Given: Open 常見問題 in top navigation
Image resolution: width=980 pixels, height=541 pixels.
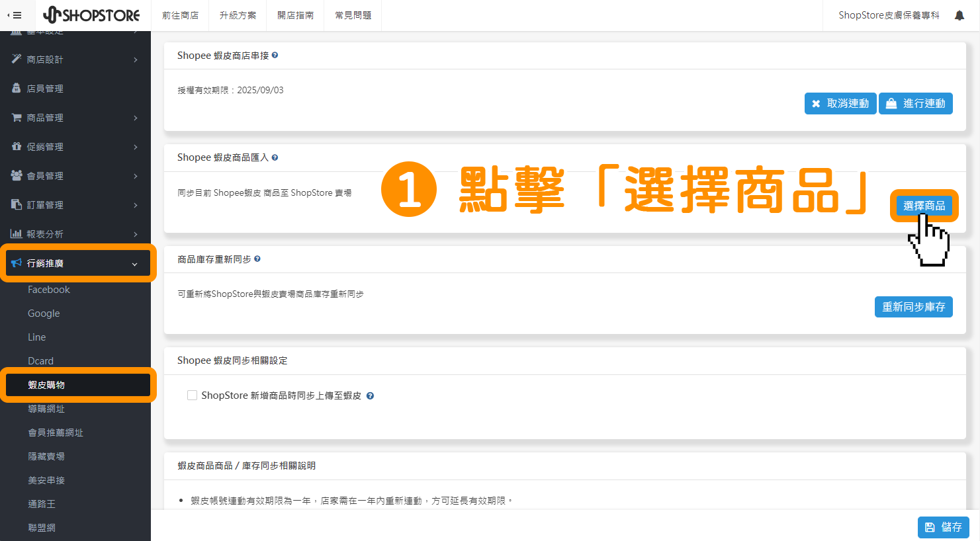Looking at the screenshot, I should coord(353,15).
